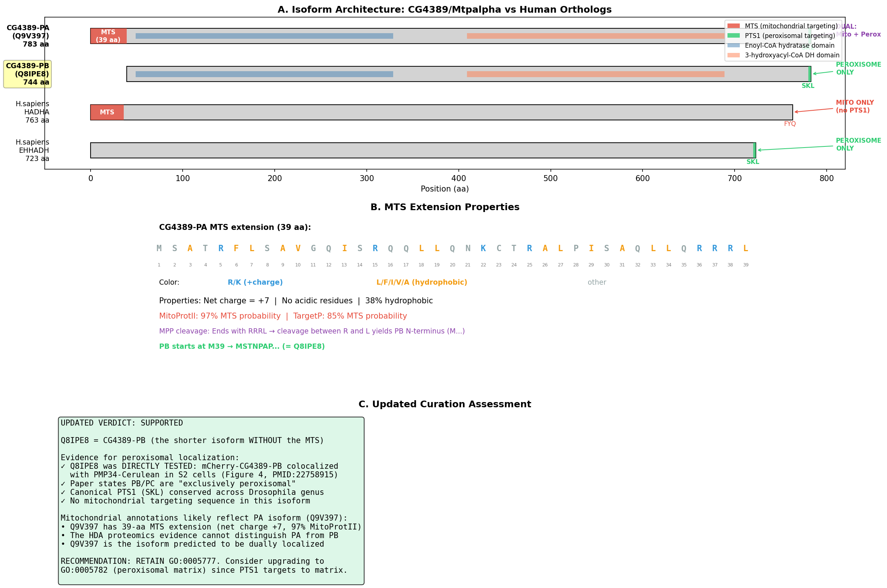Click the salmon 3-hydroxyacyl-CoA DH legend swatch
Screen dimensions: 887x588
733,55
